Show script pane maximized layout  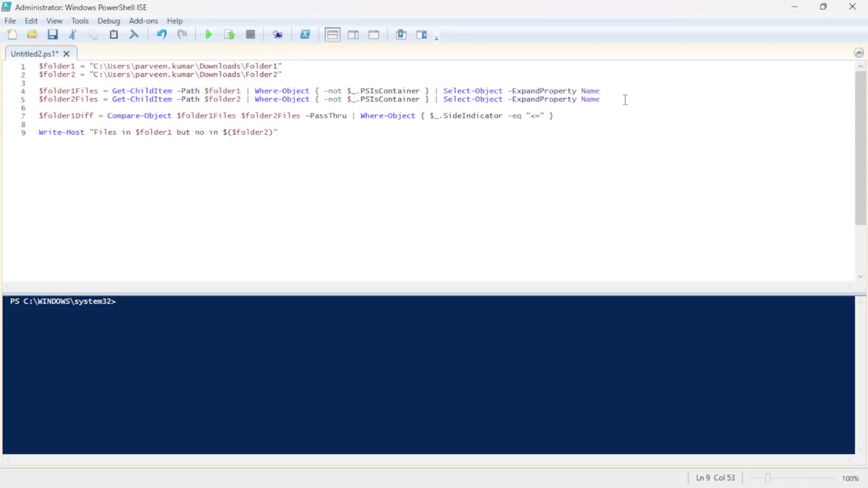click(x=374, y=35)
